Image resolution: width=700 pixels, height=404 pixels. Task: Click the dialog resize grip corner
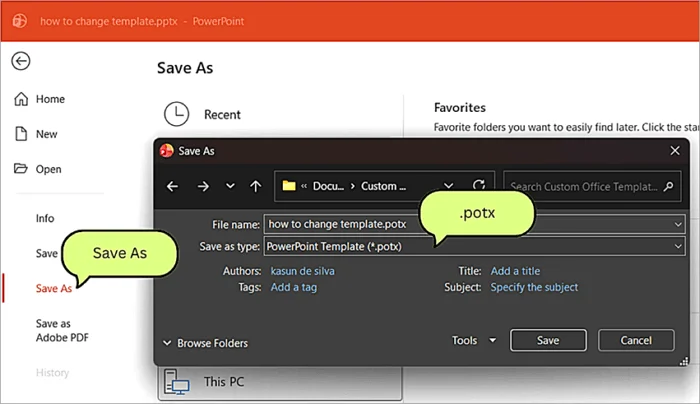coord(683,361)
